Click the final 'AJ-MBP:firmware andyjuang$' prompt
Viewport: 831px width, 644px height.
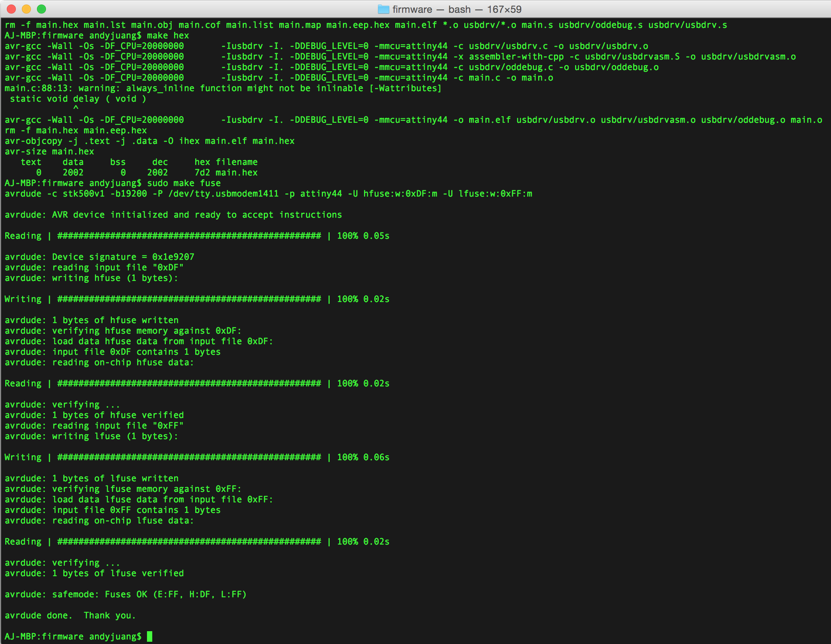[73, 636]
